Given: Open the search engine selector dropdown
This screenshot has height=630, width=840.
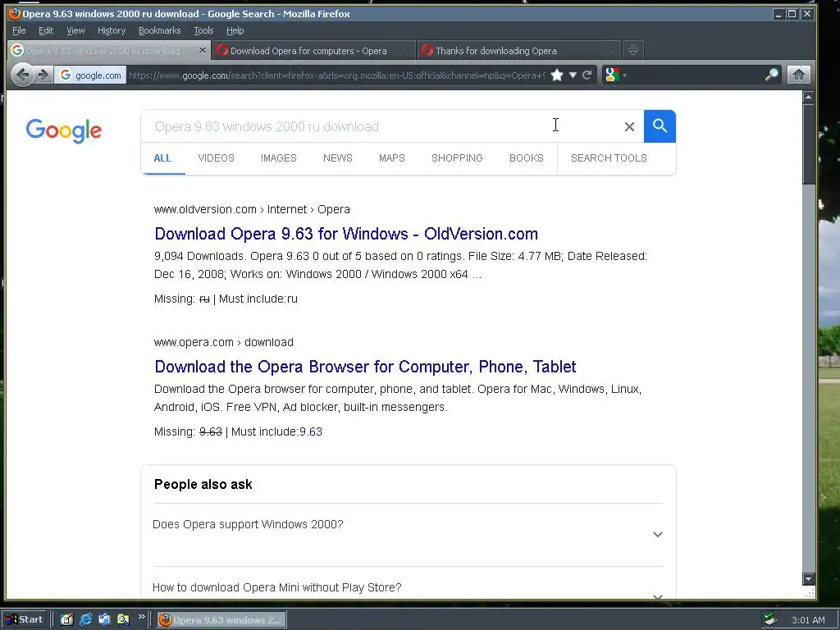Looking at the screenshot, I should click(x=615, y=75).
